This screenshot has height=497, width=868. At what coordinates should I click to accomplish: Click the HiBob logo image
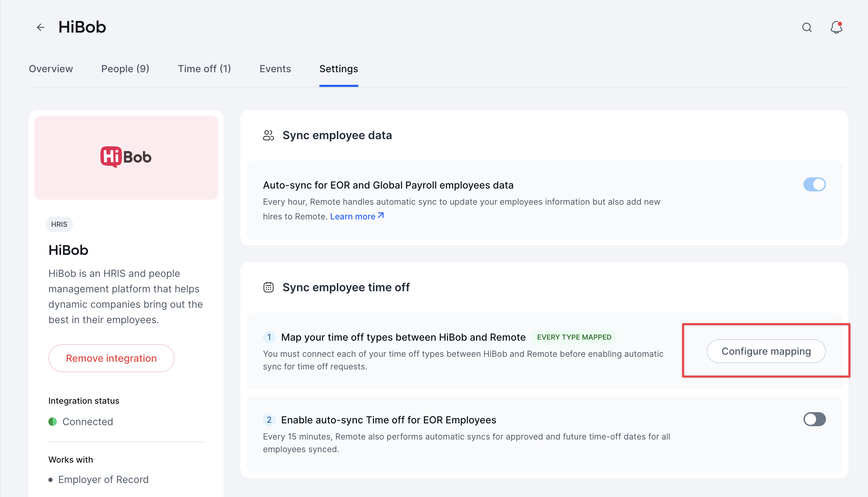[x=126, y=157]
